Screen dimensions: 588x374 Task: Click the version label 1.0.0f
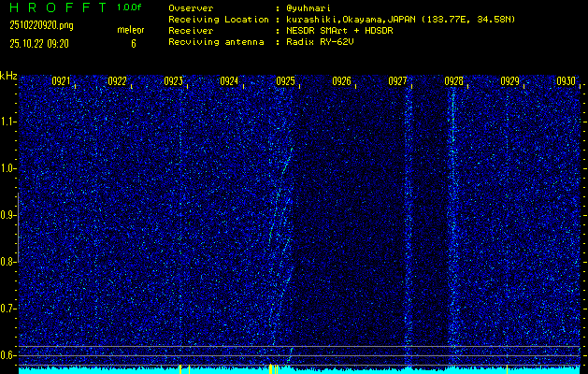129,7
